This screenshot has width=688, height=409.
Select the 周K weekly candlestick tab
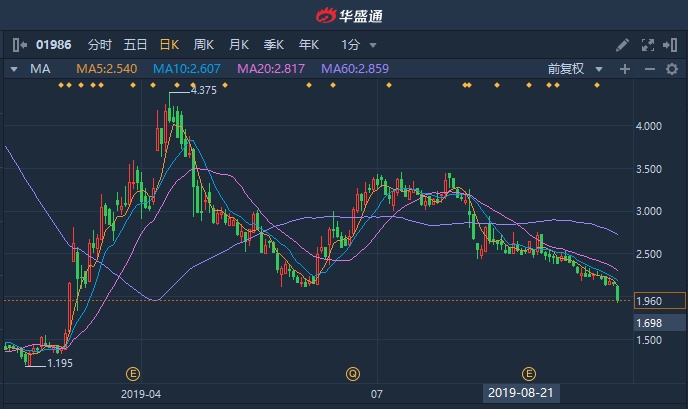pos(204,45)
